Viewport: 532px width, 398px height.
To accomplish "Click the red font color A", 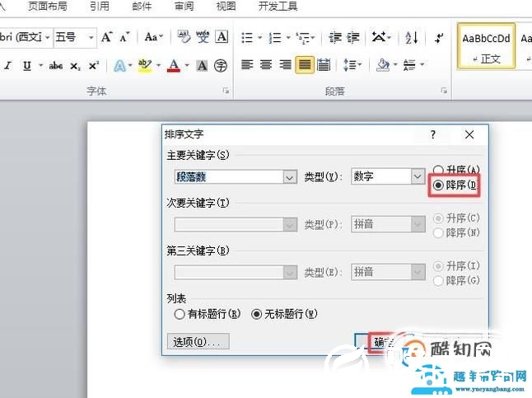I will (x=174, y=65).
